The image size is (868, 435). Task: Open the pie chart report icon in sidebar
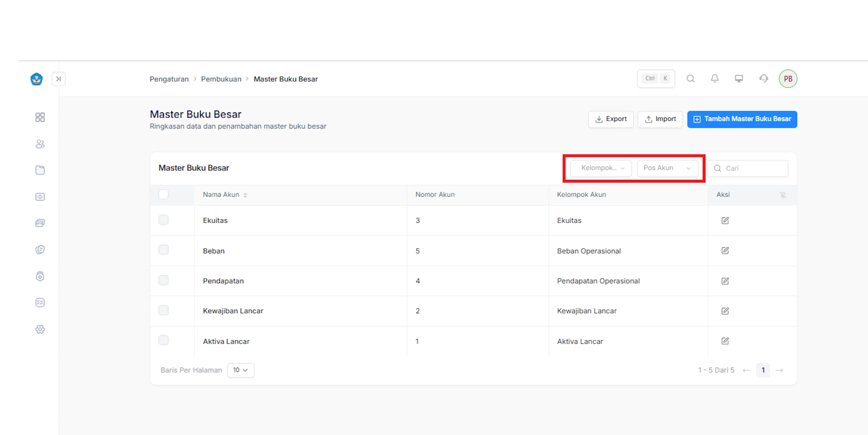coord(40,250)
